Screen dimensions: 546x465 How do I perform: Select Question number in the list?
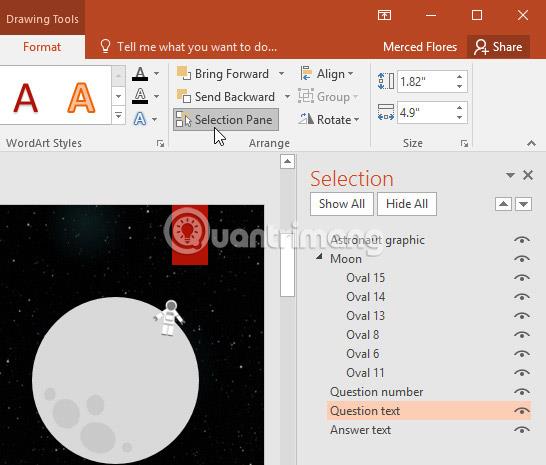point(376,392)
